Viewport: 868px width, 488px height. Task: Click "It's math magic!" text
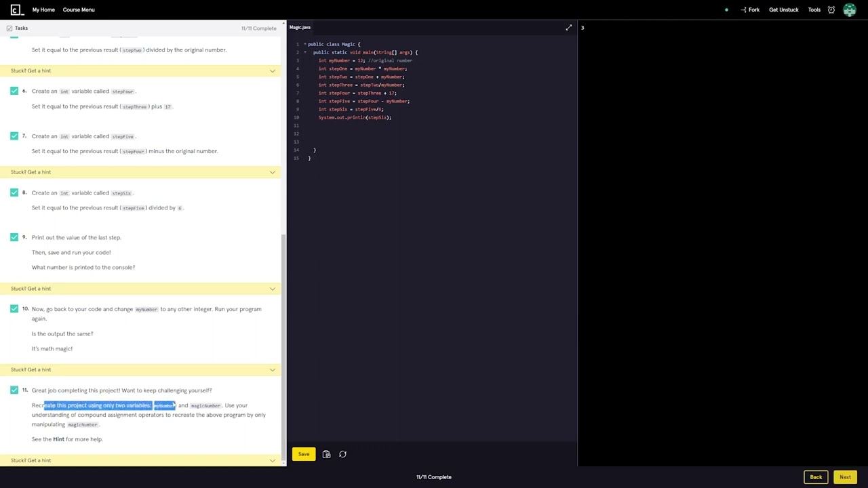coord(52,348)
